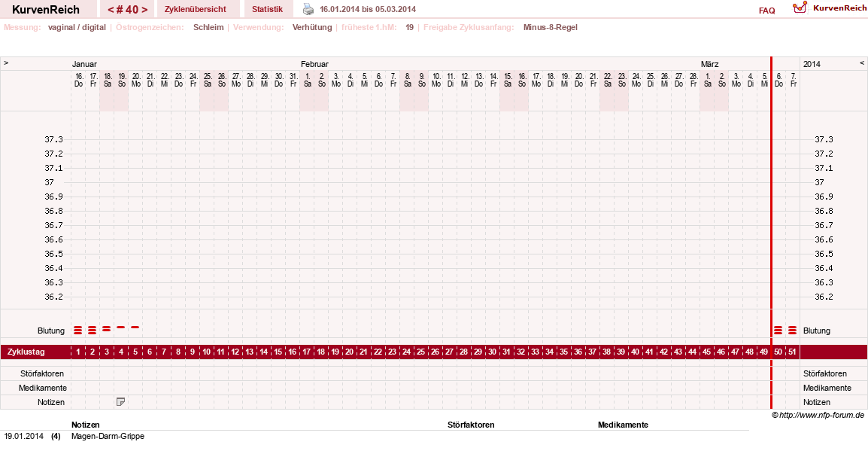Click früheste 1.hM value 19
Viewport: 868px width, 454px height.
(x=410, y=27)
